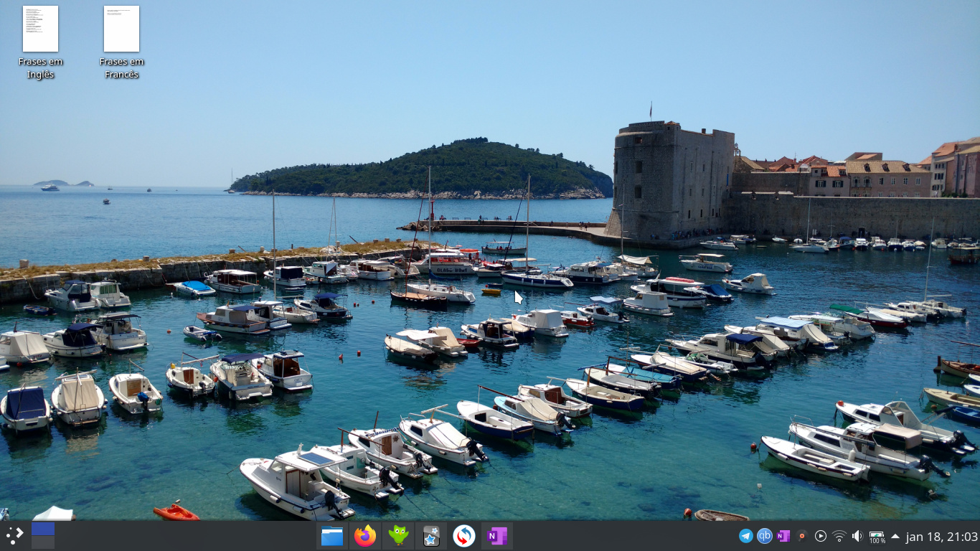Open the volume control in the tray

click(857, 536)
